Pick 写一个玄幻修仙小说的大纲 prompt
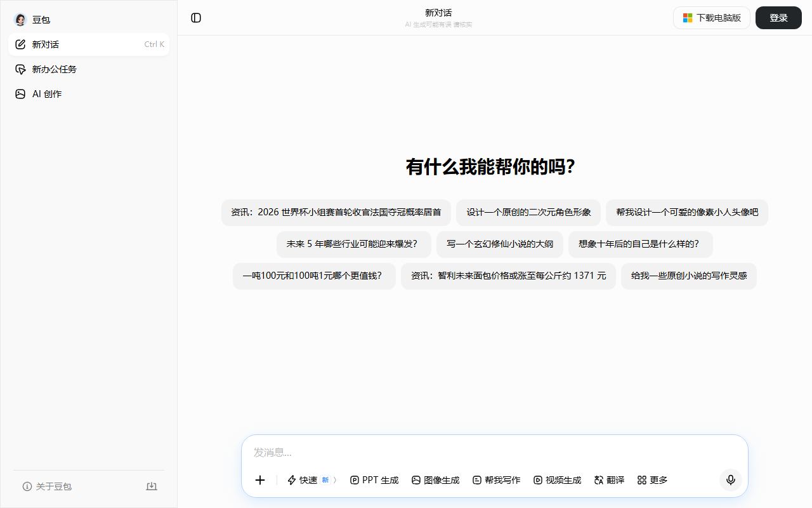 [x=500, y=244]
